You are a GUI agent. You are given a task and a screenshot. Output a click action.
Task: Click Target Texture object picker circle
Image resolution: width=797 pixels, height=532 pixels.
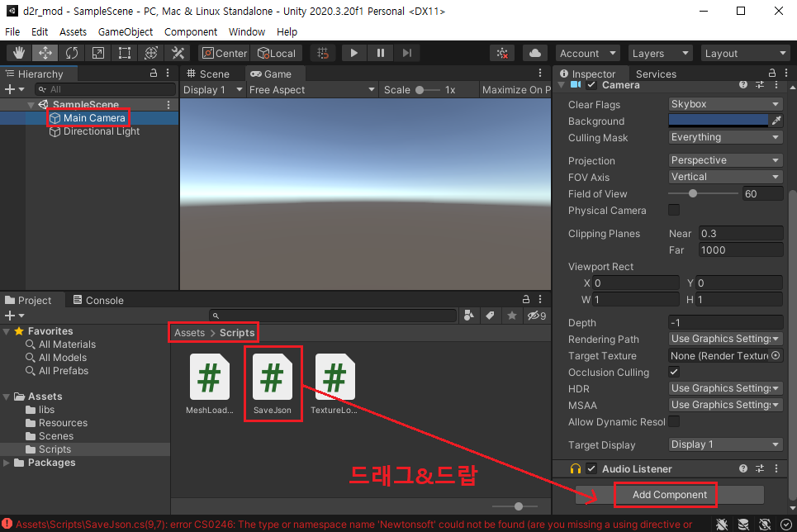click(776, 355)
